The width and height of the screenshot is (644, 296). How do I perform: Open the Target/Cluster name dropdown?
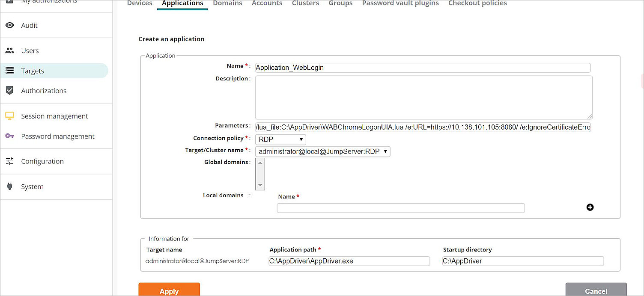pyautogui.click(x=322, y=151)
